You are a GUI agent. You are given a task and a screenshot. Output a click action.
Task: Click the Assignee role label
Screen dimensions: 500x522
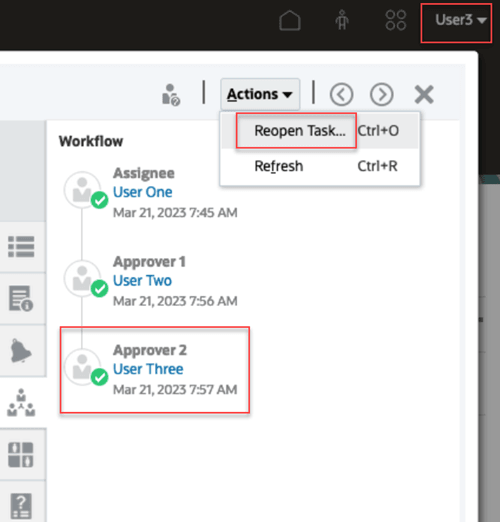(144, 173)
